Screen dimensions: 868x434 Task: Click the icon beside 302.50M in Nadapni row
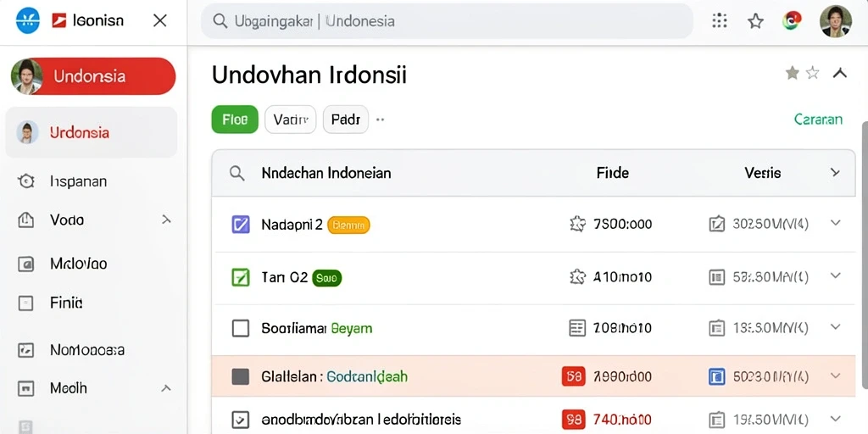point(717,224)
